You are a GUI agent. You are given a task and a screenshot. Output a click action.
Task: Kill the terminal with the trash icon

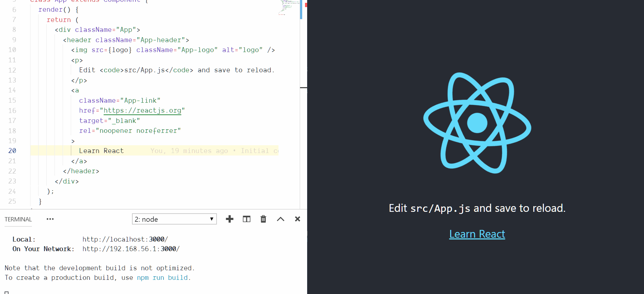[x=263, y=219]
